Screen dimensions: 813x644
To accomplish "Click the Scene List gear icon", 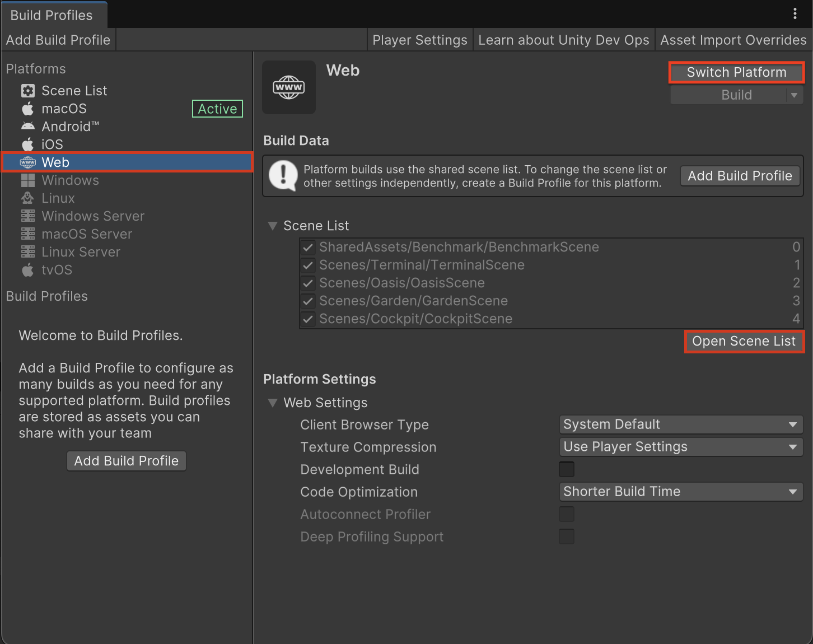I will click(x=27, y=91).
